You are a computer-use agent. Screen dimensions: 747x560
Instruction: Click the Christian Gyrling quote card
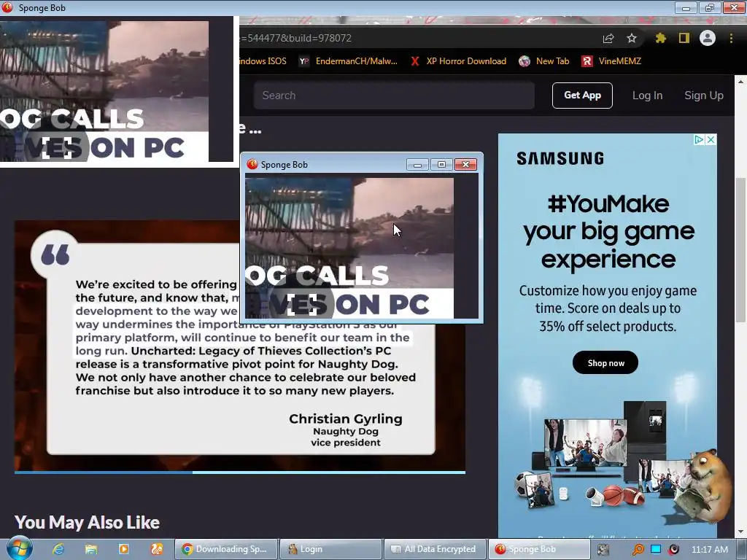[x=241, y=349]
